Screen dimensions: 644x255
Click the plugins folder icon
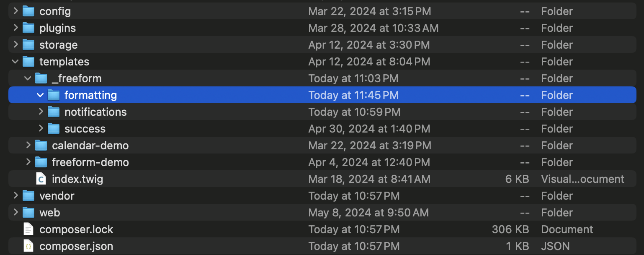(x=28, y=28)
